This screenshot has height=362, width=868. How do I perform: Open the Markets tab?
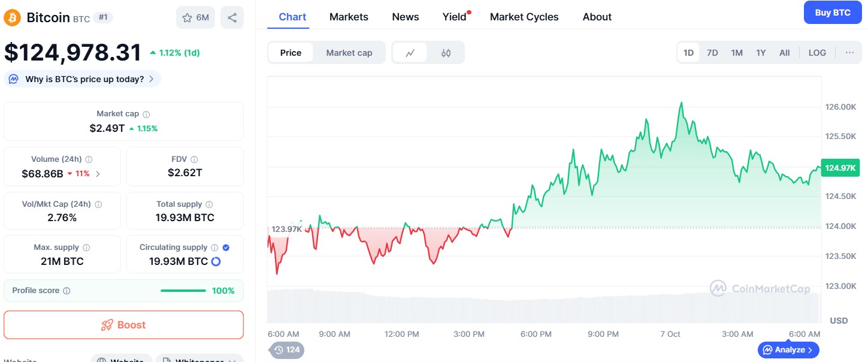point(349,17)
